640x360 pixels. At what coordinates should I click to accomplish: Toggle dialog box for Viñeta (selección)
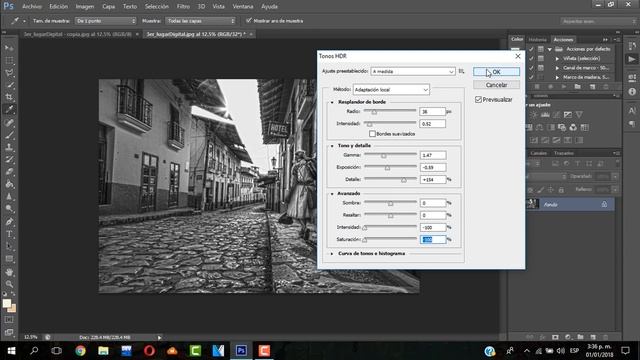(541, 58)
